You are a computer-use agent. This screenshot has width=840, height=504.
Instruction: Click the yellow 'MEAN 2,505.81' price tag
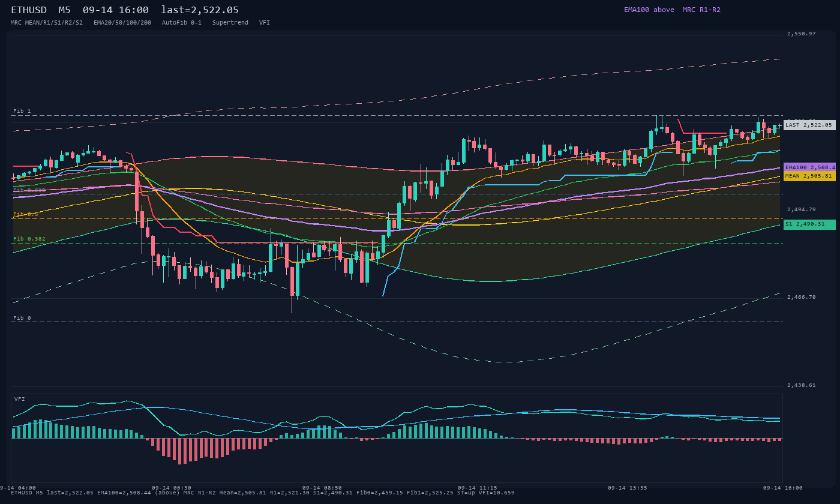tap(809, 176)
